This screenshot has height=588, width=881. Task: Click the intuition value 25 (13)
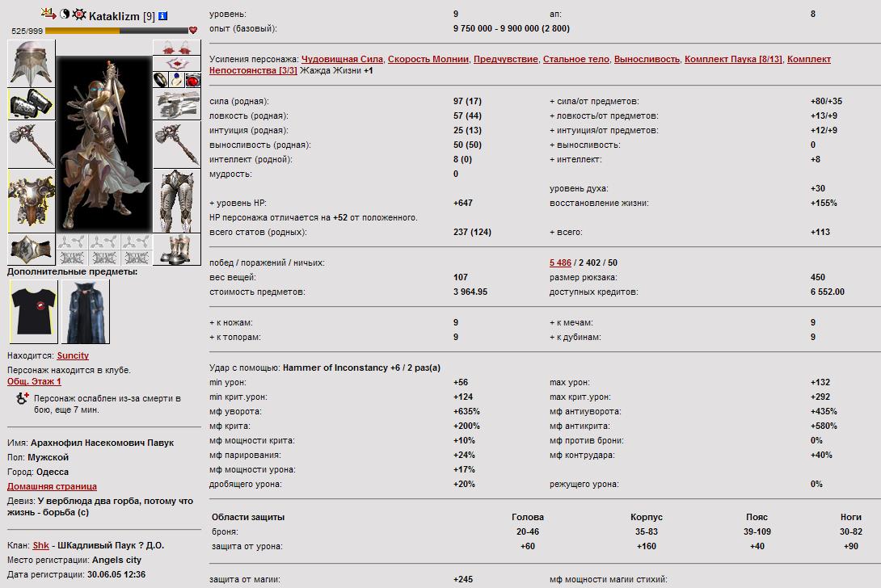tap(467, 130)
